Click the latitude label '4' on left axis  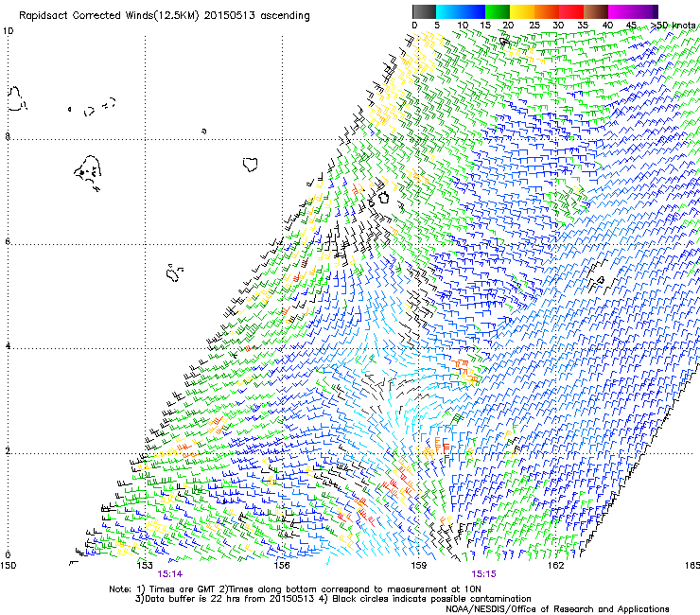[8, 346]
